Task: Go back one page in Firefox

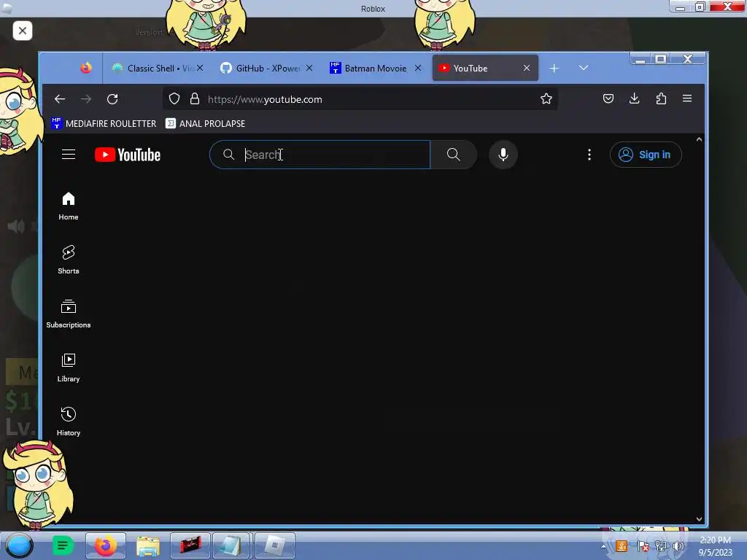Action: (60, 99)
